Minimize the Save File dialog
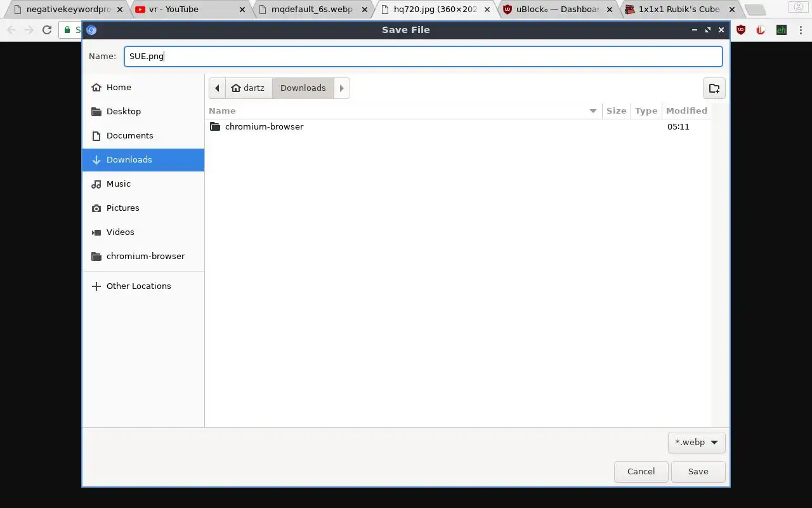 (695, 30)
